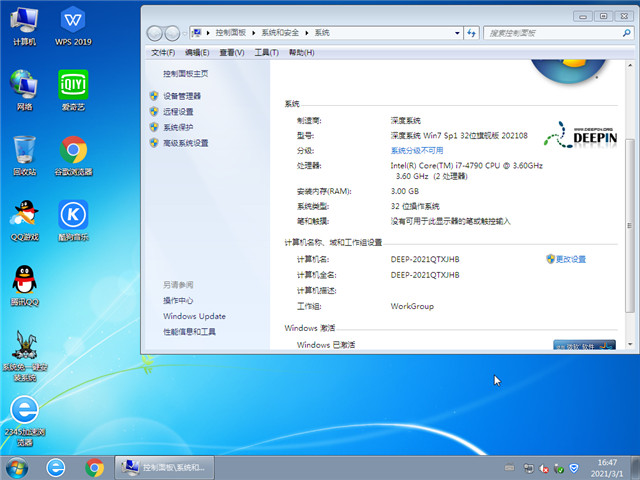Launch Internet Explorer from the taskbar
Screen dimensions: 640x480
point(56,468)
